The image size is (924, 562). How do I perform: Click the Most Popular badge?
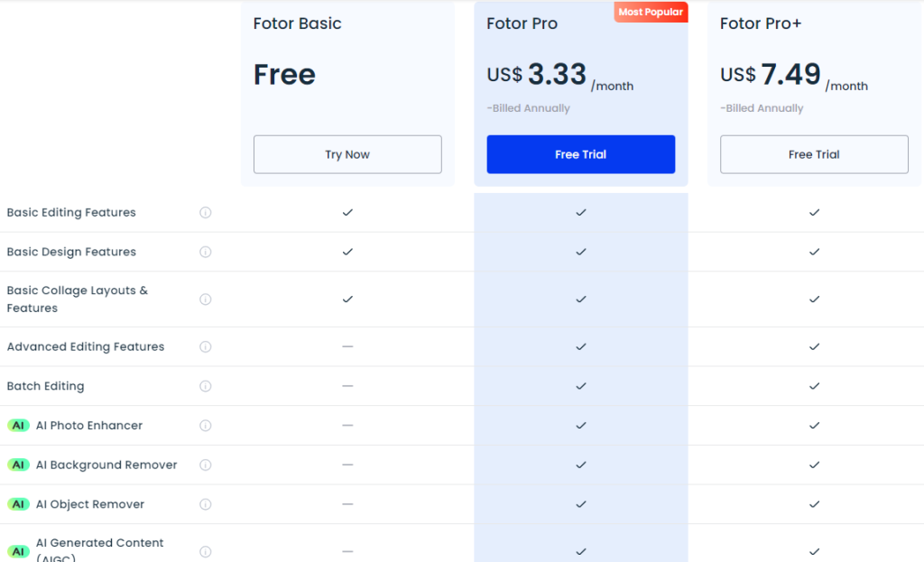click(x=651, y=12)
